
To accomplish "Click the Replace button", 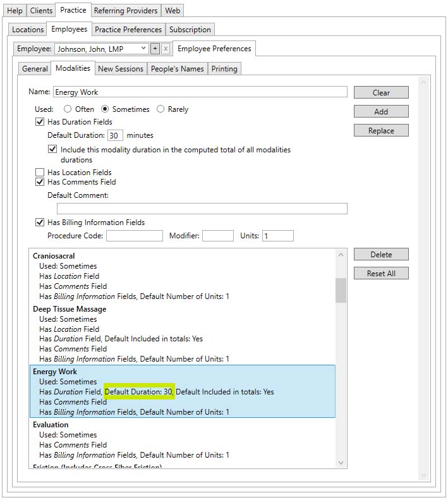I will (381, 131).
